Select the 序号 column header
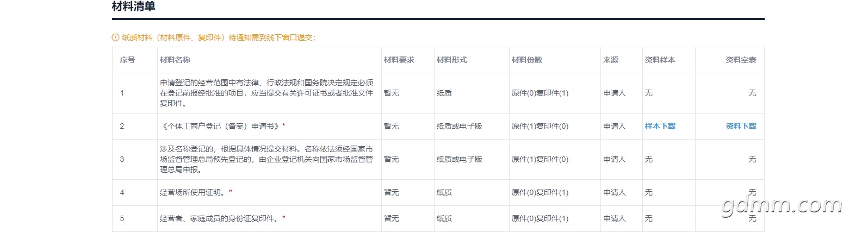The height and width of the screenshot is (239, 868). pos(127,60)
